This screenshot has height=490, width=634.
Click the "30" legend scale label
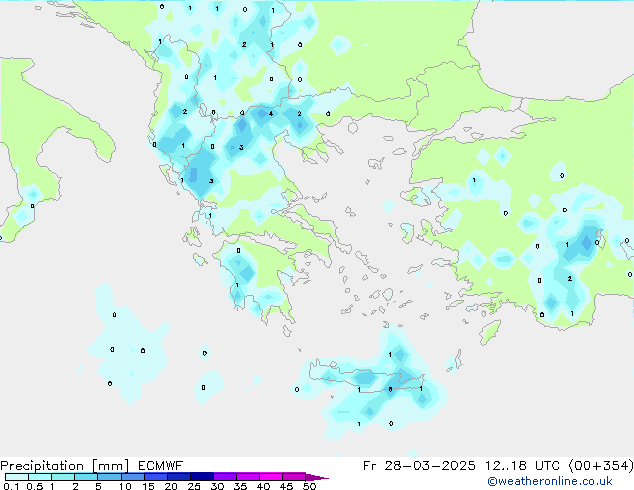217,486
